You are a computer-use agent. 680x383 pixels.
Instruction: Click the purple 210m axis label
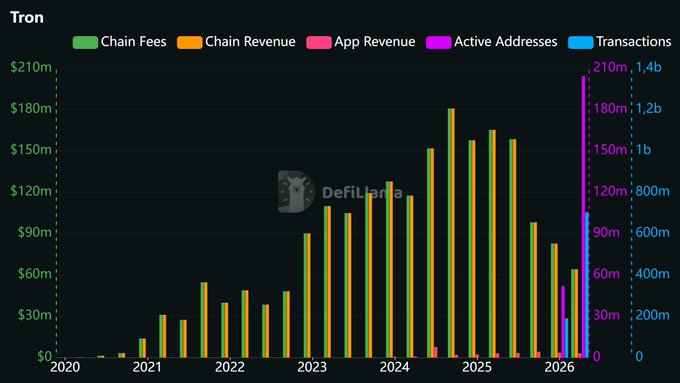(610, 67)
